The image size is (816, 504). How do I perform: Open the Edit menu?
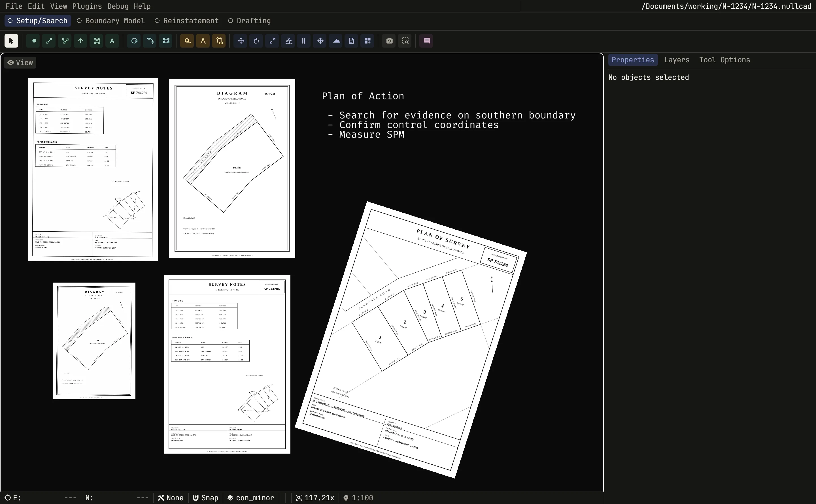[x=36, y=6]
